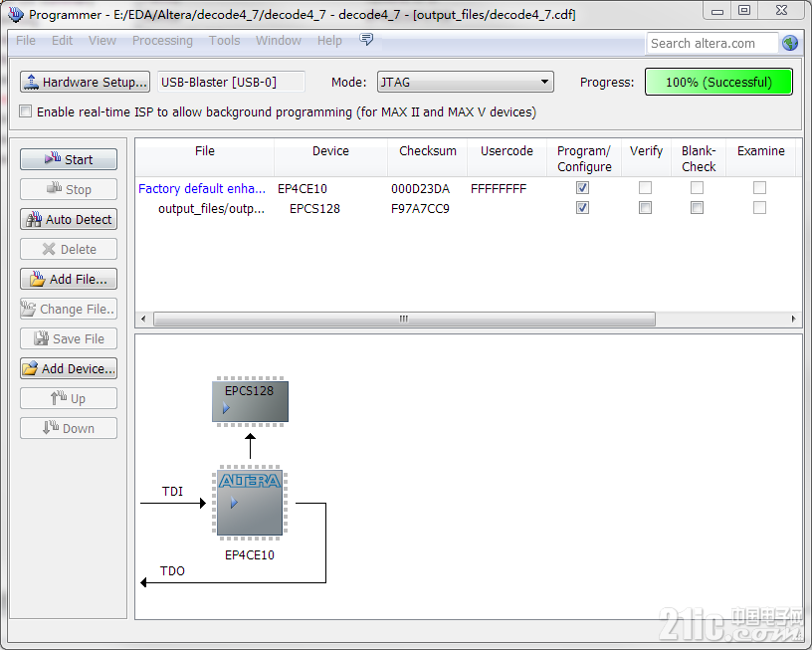Click the Change File button
The height and width of the screenshot is (650, 812).
[69, 309]
